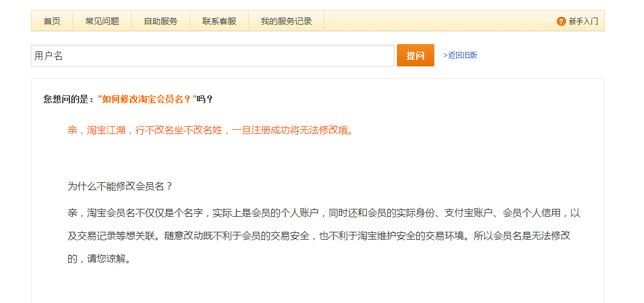Screen dimensions: 644x303
Task: Click the search field containing 用户名
Action: click(x=212, y=56)
